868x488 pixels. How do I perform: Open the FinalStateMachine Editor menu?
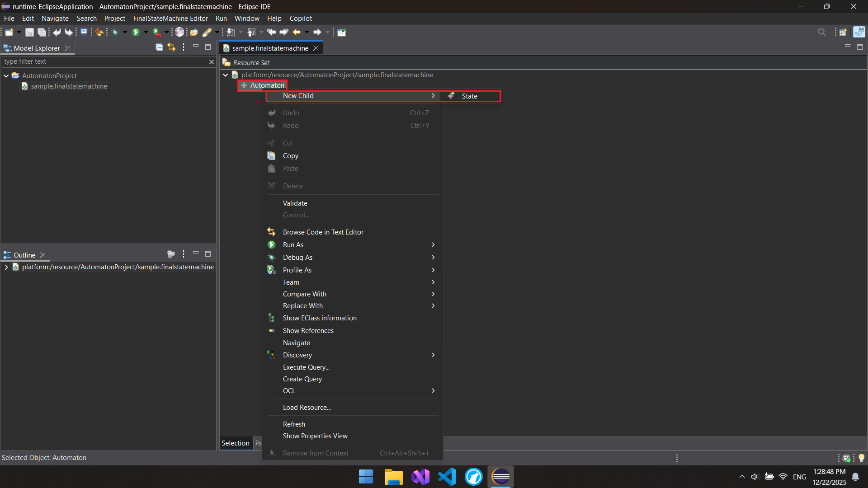coord(170,19)
